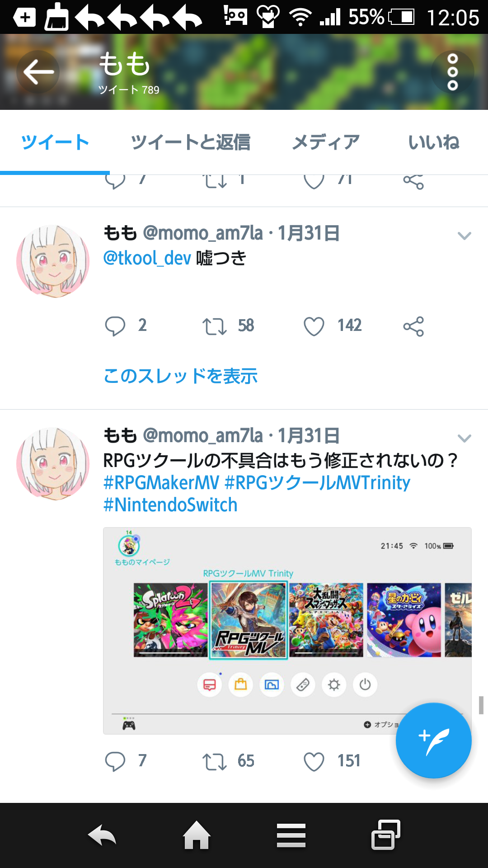Reply to the 嘘つき tweet

115,326
